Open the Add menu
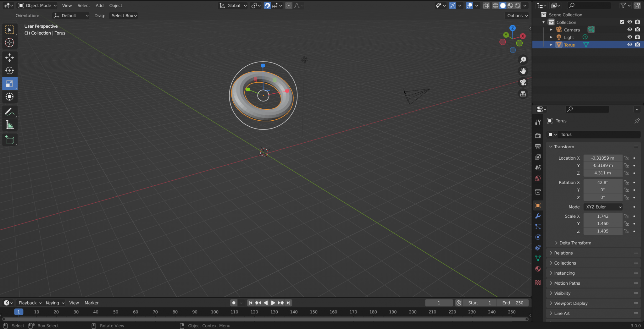Image resolution: width=644 pixels, height=329 pixels. pos(99,5)
